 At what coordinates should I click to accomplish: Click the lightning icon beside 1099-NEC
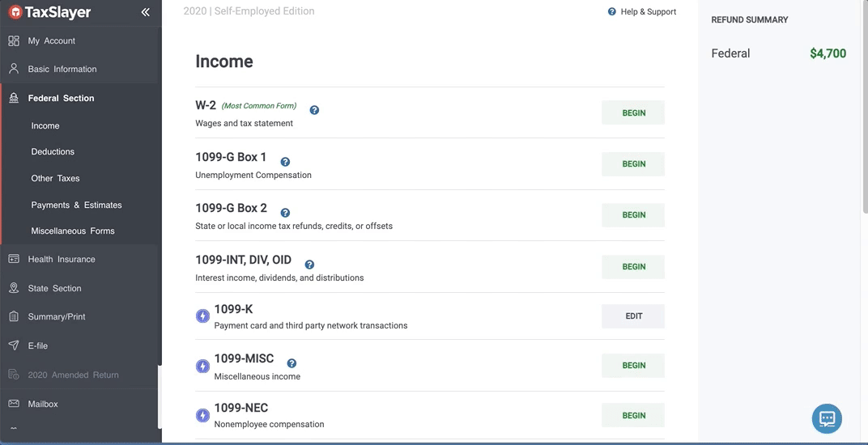203,415
